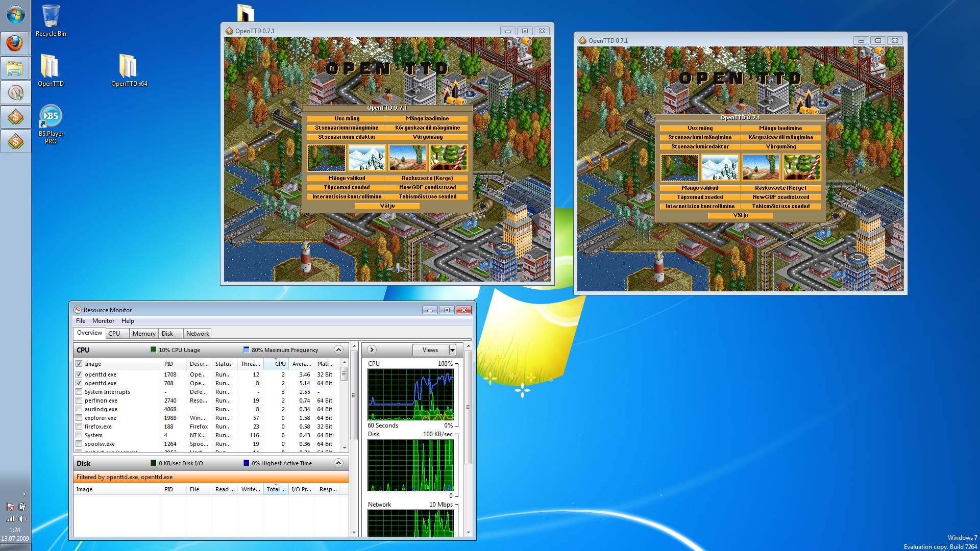
Task: Click Võrgumäng in right OpenTTD window
Action: 781,147
